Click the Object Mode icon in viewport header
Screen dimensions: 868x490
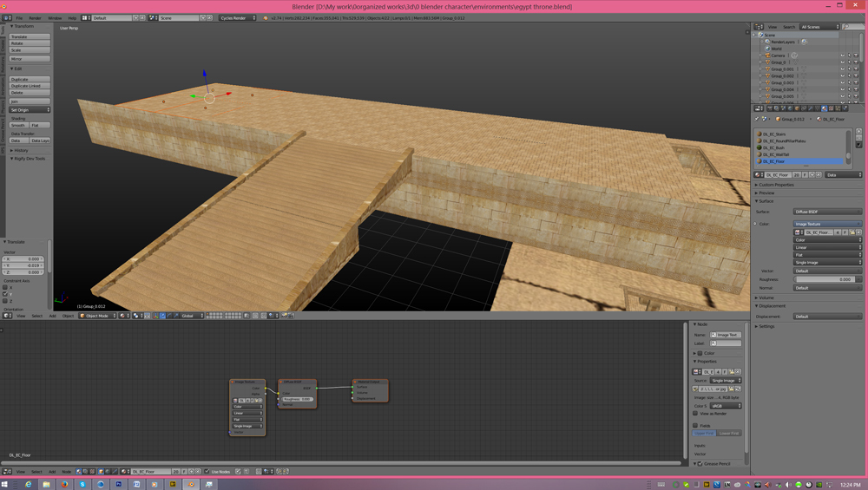(83, 316)
